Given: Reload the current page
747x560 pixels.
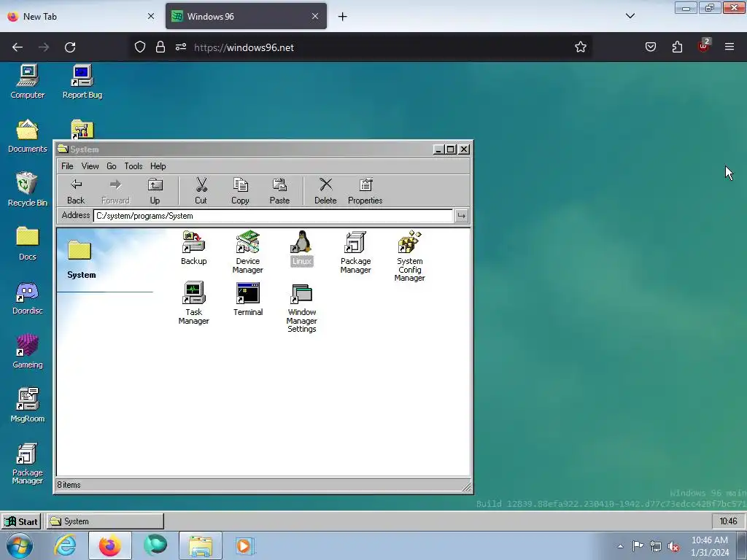Looking at the screenshot, I should (70, 47).
